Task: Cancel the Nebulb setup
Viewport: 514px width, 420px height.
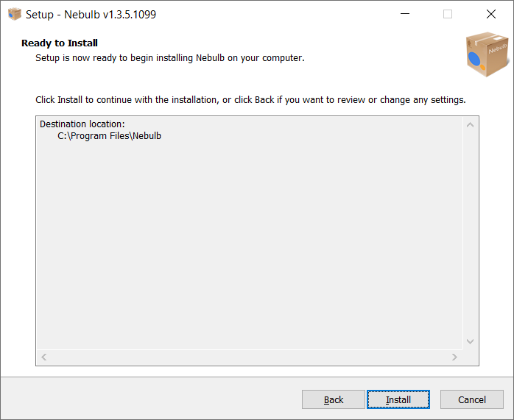Action: pyautogui.click(x=472, y=399)
